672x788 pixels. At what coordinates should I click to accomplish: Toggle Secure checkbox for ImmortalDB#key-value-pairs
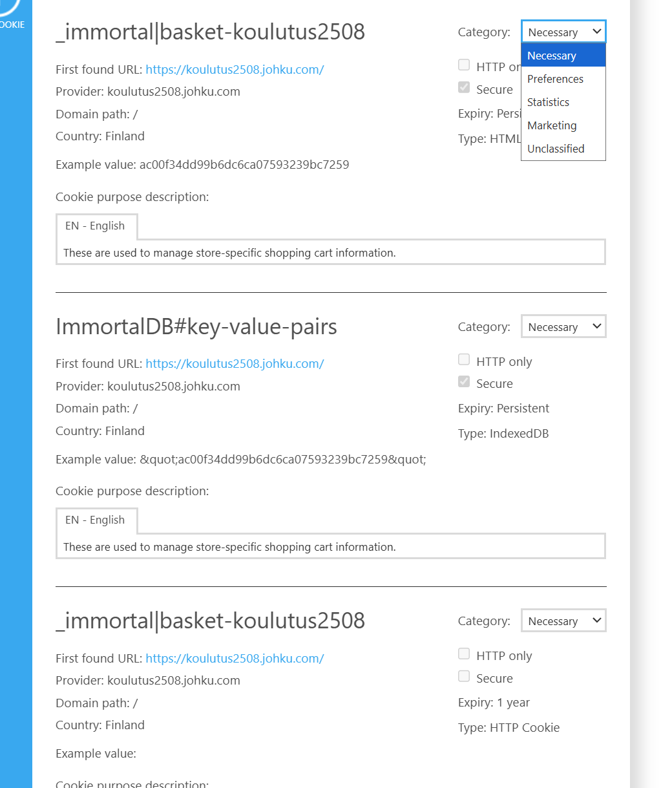point(464,382)
